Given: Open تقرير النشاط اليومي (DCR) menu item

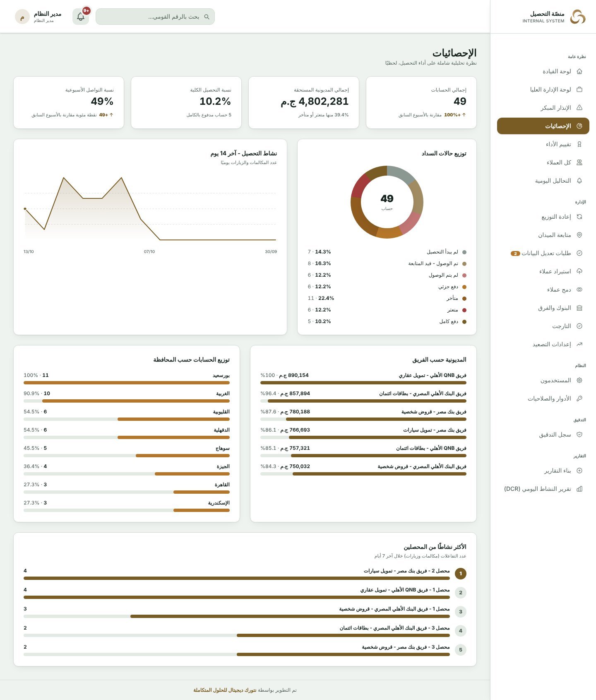Looking at the screenshot, I should 543,489.
